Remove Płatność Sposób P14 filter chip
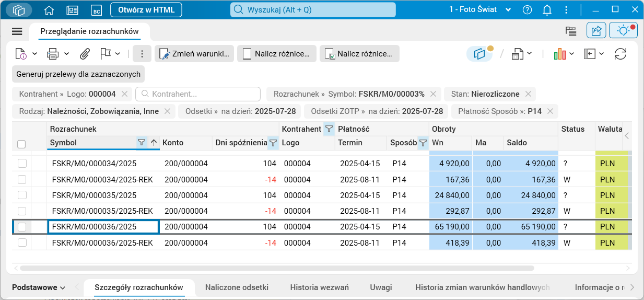This screenshot has height=300, width=644. pyautogui.click(x=550, y=111)
